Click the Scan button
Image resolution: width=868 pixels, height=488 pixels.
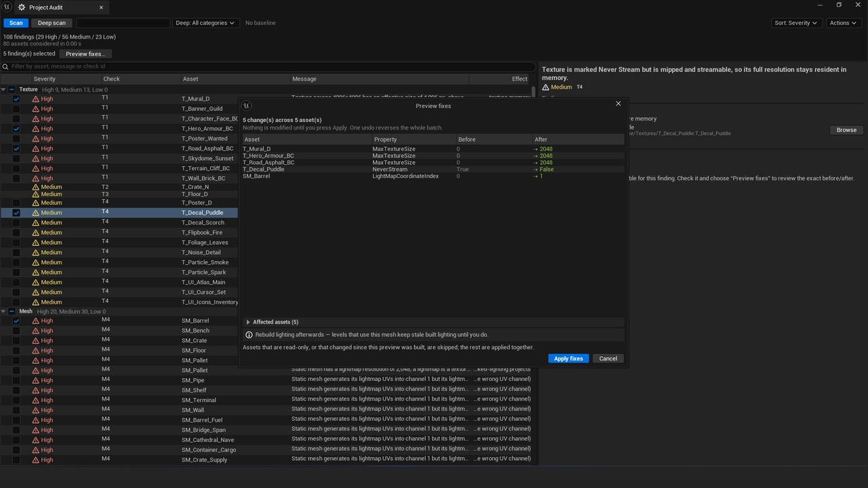16,23
